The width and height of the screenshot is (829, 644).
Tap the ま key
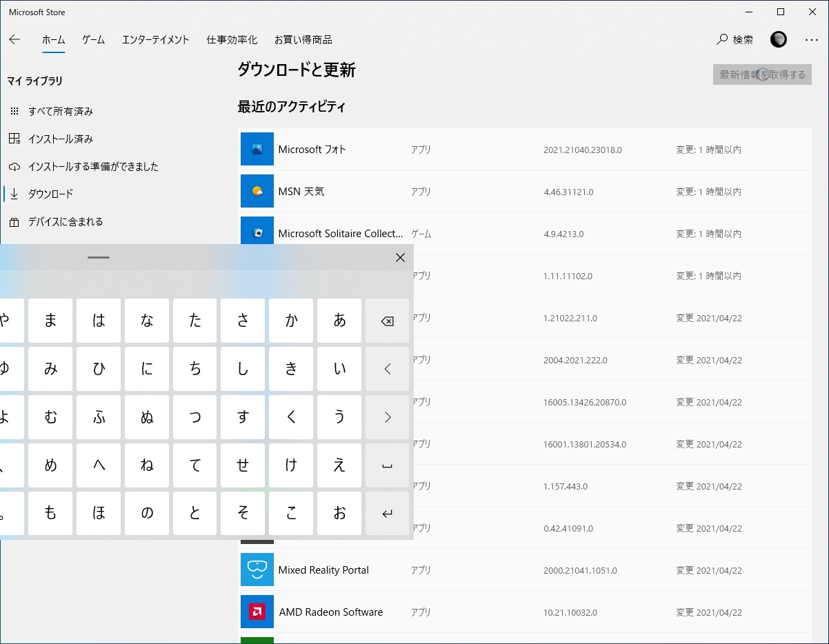[50, 321]
